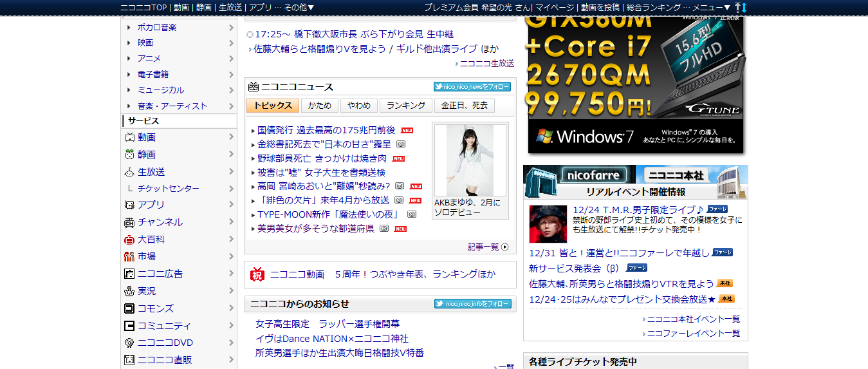Open the ランキング news tab
This screenshot has height=369, width=868.
coord(406,106)
